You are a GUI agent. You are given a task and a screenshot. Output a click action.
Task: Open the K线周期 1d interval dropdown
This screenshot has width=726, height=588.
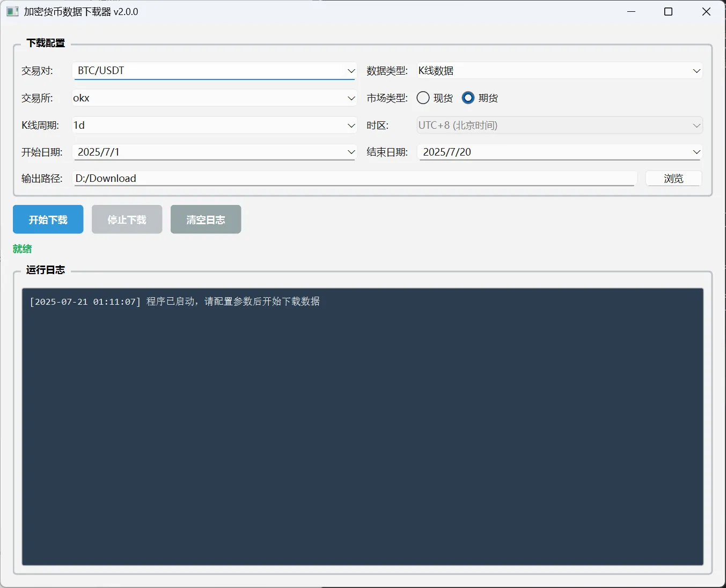tap(351, 126)
